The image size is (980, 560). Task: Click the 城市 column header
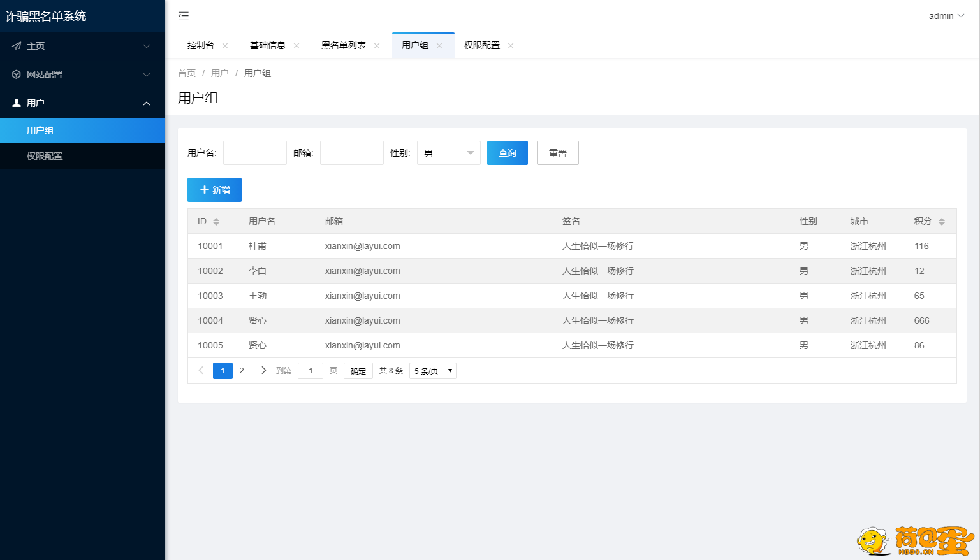[x=859, y=221]
